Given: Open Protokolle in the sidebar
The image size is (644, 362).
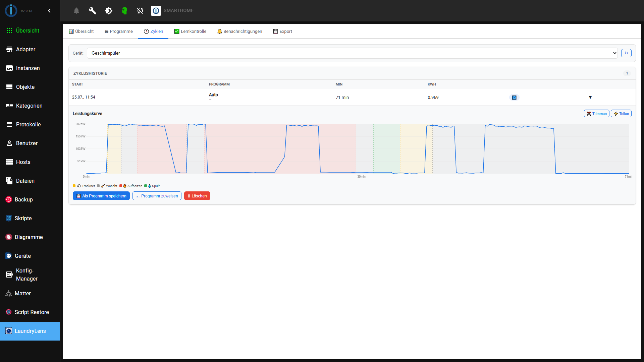Looking at the screenshot, I should click(30, 124).
